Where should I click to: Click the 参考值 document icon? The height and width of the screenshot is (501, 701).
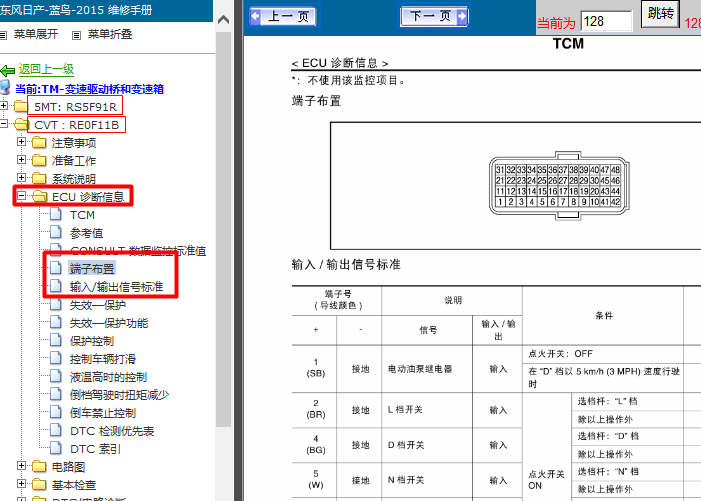tap(56, 232)
